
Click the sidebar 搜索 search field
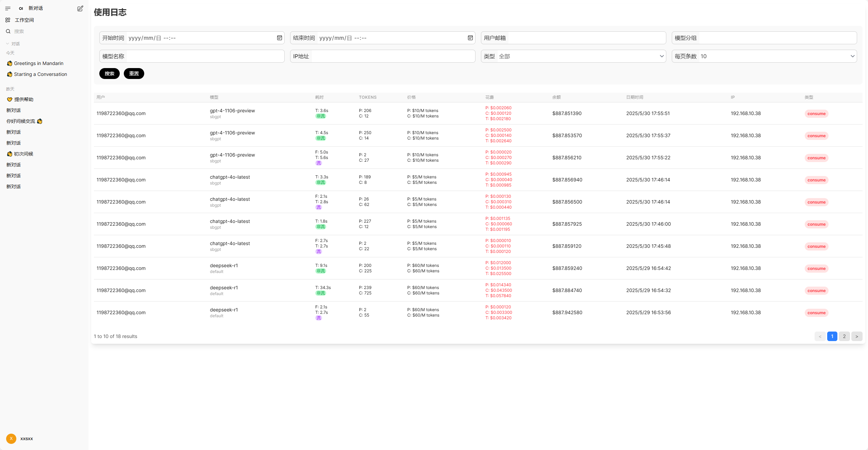pos(48,31)
